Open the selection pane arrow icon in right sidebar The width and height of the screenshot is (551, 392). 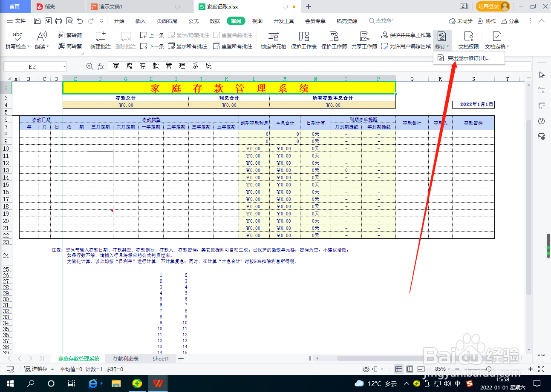tap(542, 75)
